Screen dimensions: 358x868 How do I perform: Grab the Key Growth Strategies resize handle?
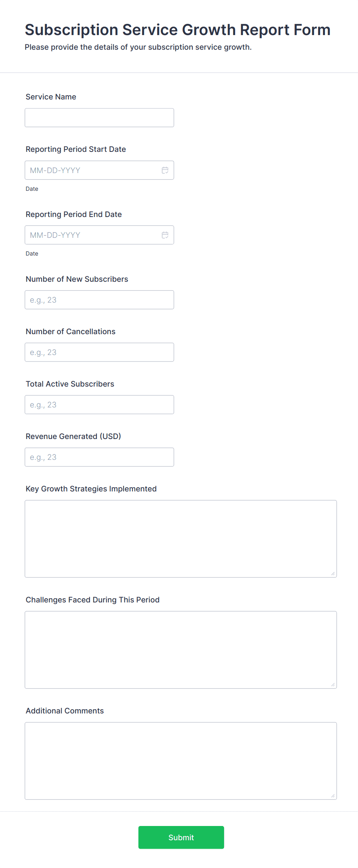pyautogui.click(x=333, y=574)
